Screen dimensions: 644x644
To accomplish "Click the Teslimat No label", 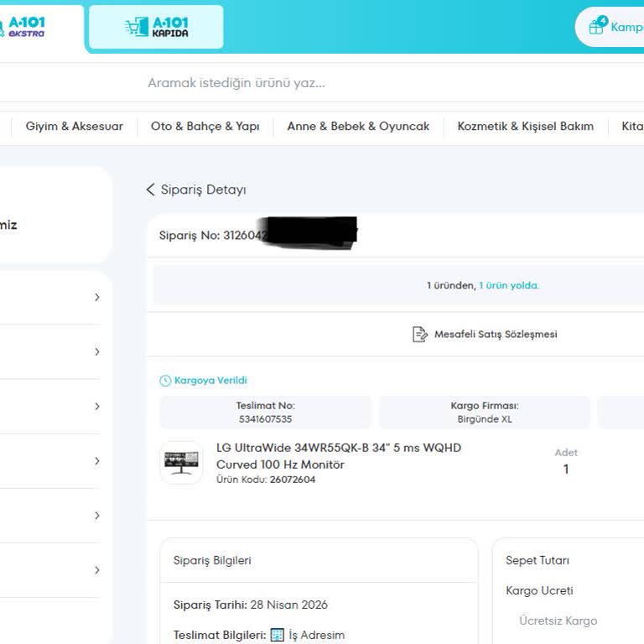I will [265, 406].
